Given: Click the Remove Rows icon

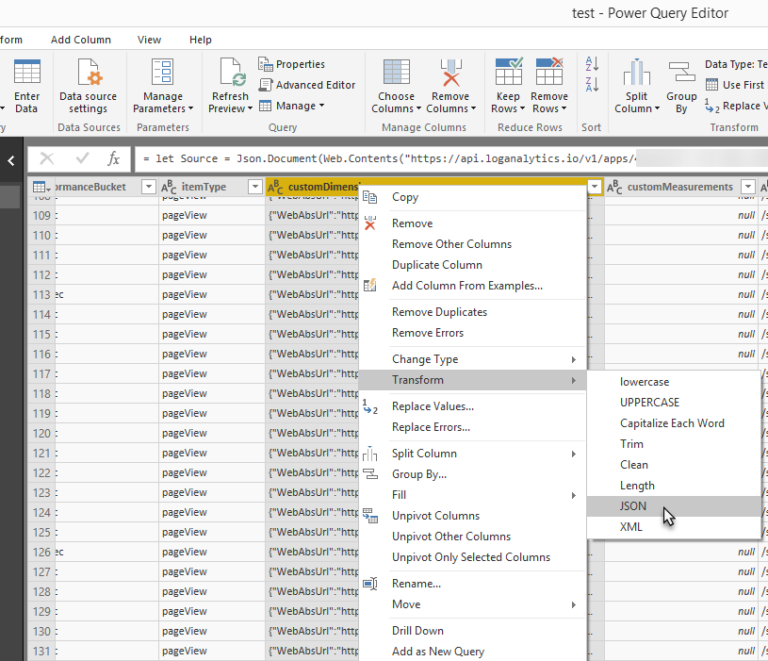Looking at the screenshot, I should coord(549,72).
